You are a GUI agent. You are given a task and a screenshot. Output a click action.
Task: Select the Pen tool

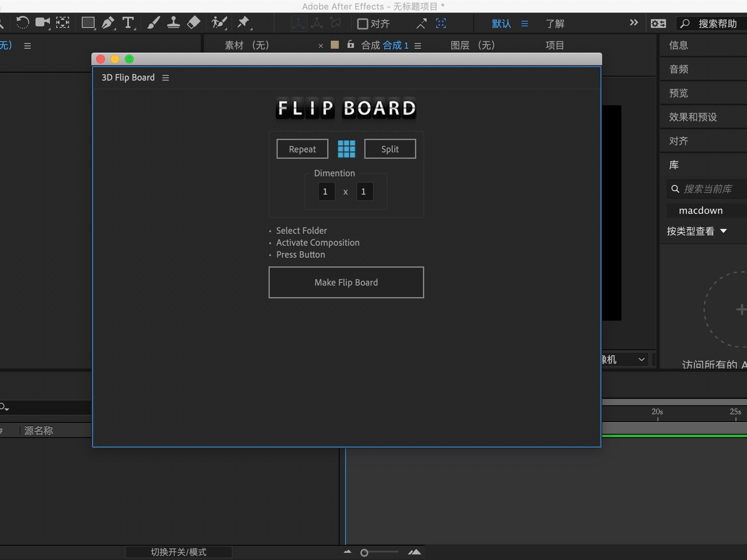108,23
